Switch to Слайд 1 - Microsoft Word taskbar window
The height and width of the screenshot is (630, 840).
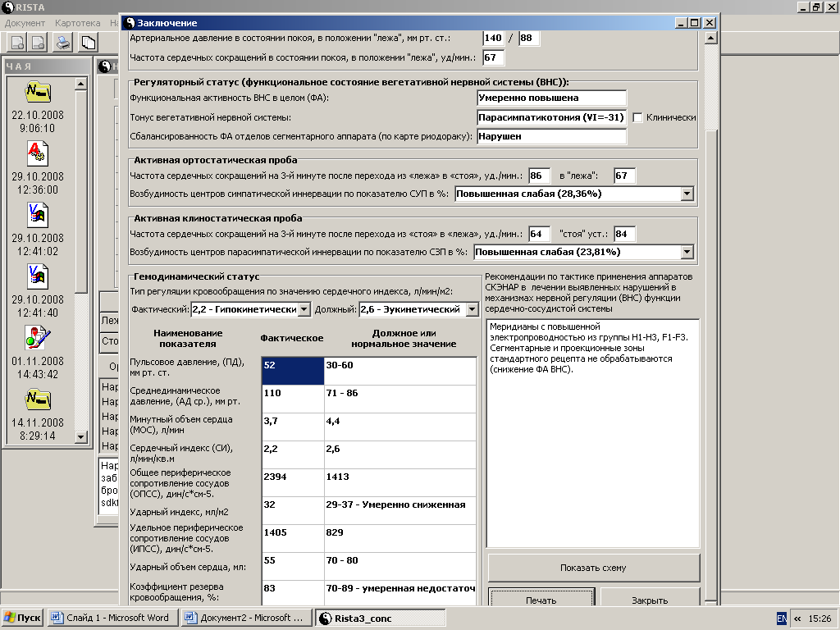point(112,619)
